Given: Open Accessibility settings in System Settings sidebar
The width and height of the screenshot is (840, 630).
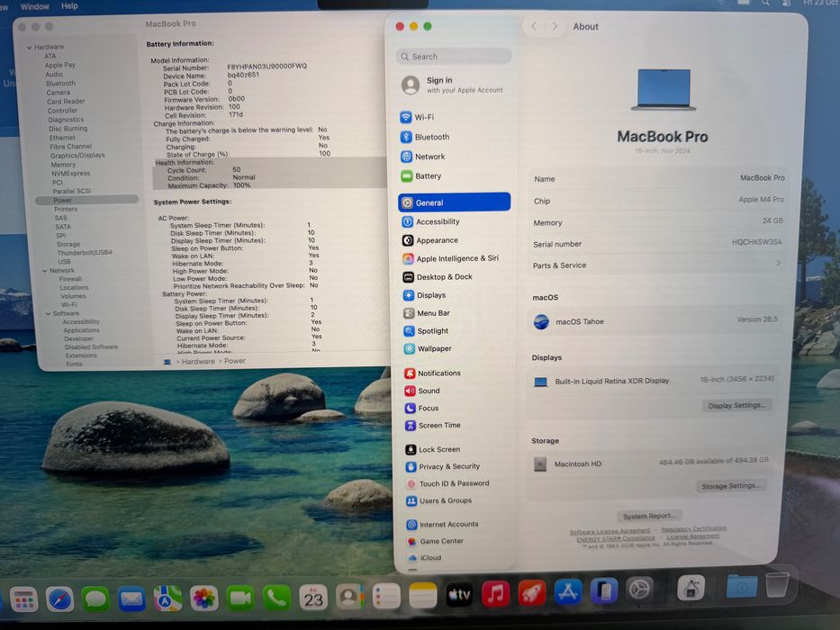Looking at the screenshot, I should 430,221.
